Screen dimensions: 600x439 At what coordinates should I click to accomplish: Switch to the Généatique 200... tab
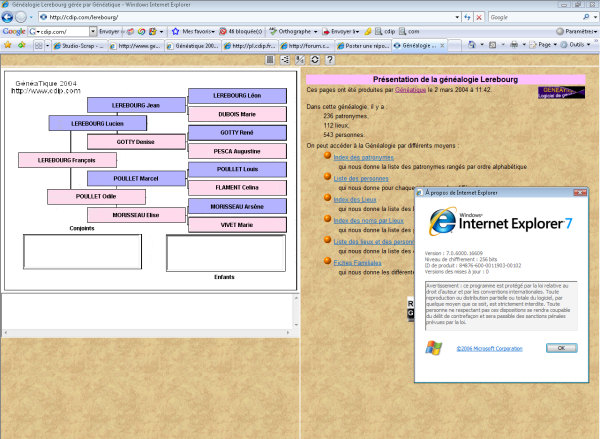point(193,46)
